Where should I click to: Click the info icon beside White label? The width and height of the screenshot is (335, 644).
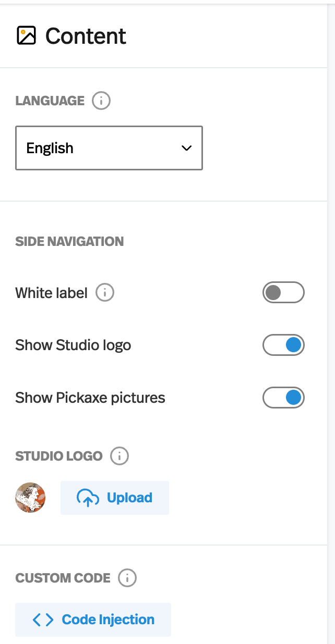tap(105, 293)
